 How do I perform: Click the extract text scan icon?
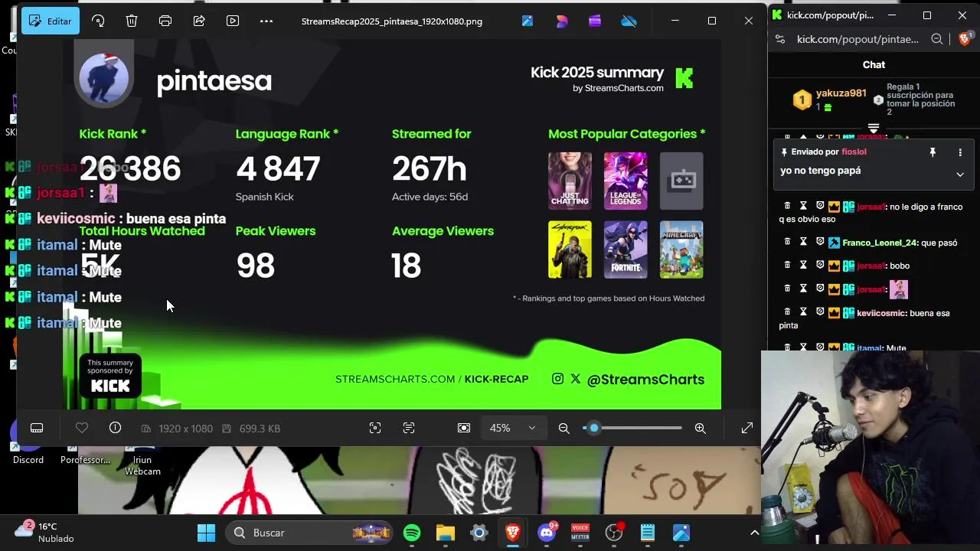pos(409,428)
